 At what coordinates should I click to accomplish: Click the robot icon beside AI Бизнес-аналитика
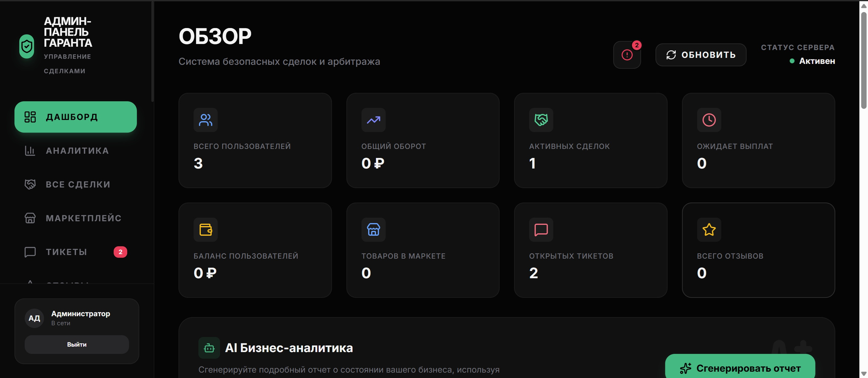[x=209, y=348]
